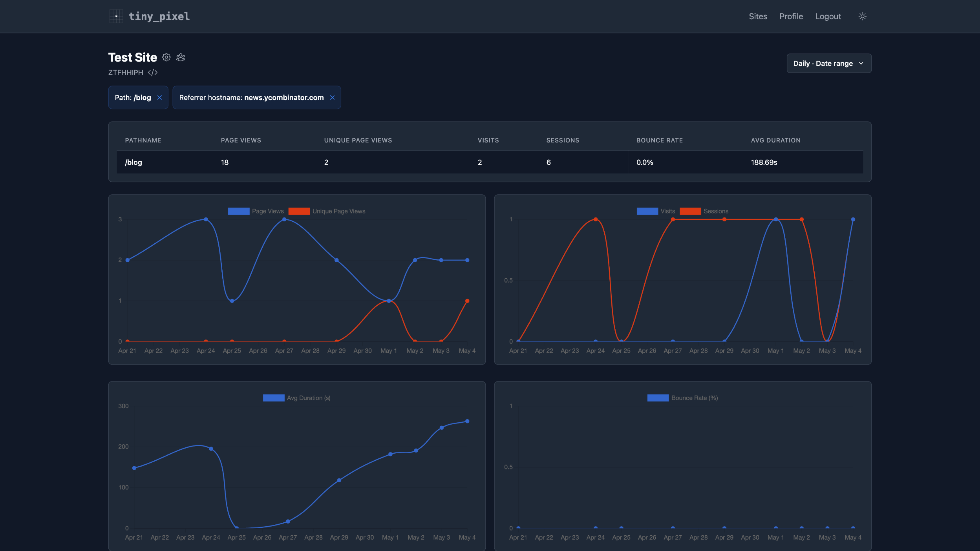Toggle the Unique Page Views legend series

tap(327, 211)
